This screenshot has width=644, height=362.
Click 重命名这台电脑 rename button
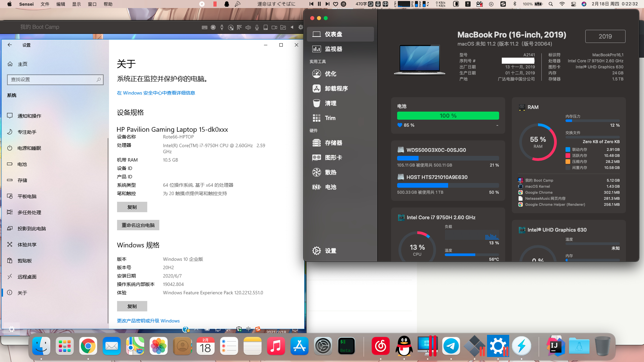(x=138, y=225)
